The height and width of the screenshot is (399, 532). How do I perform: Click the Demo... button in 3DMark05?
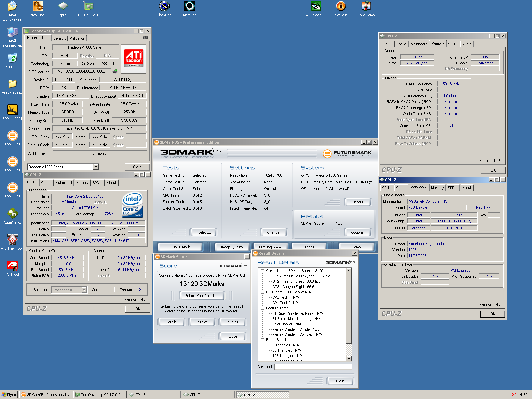pyautogui.click(x=358, y=247)
